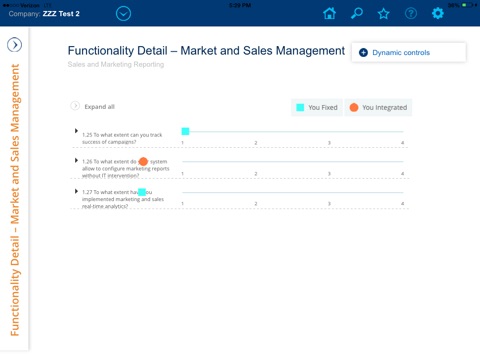Open the search magnifier icon
This screenshot has width=480, height=360.
tap(357, 14)
